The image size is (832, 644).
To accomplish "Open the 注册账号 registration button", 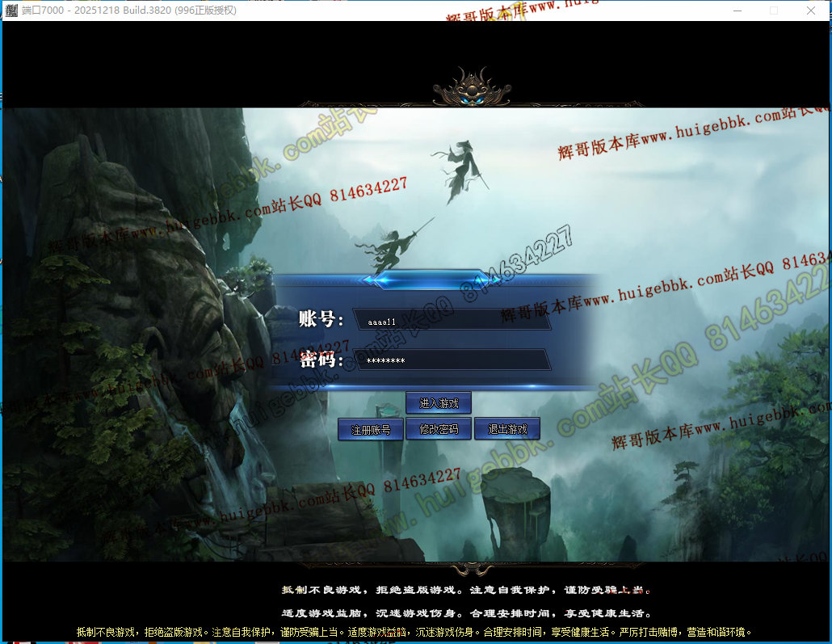I will pyautogui.click(x=371, y=429).
